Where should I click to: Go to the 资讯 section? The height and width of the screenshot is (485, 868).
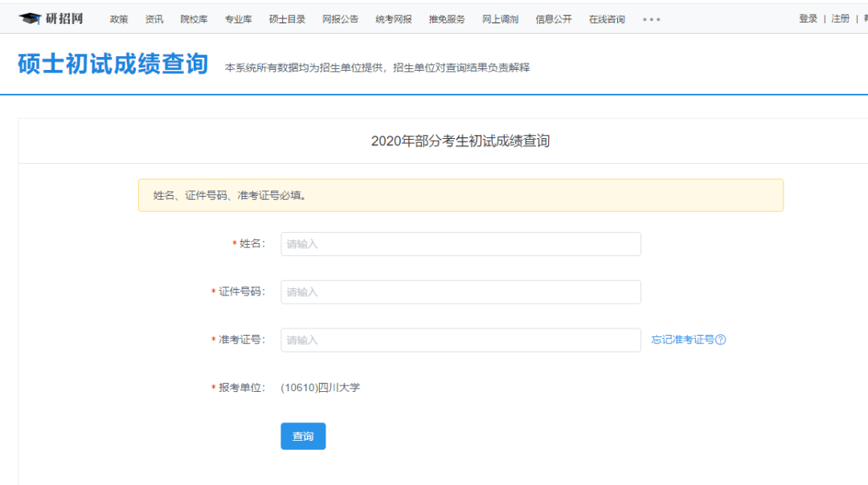[154, 19]
